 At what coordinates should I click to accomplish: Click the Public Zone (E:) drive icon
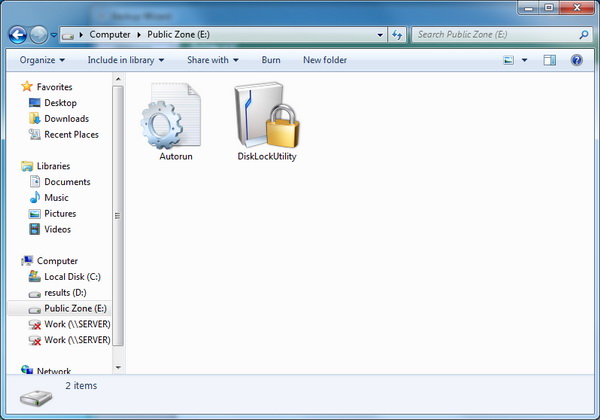click(34, 310)
